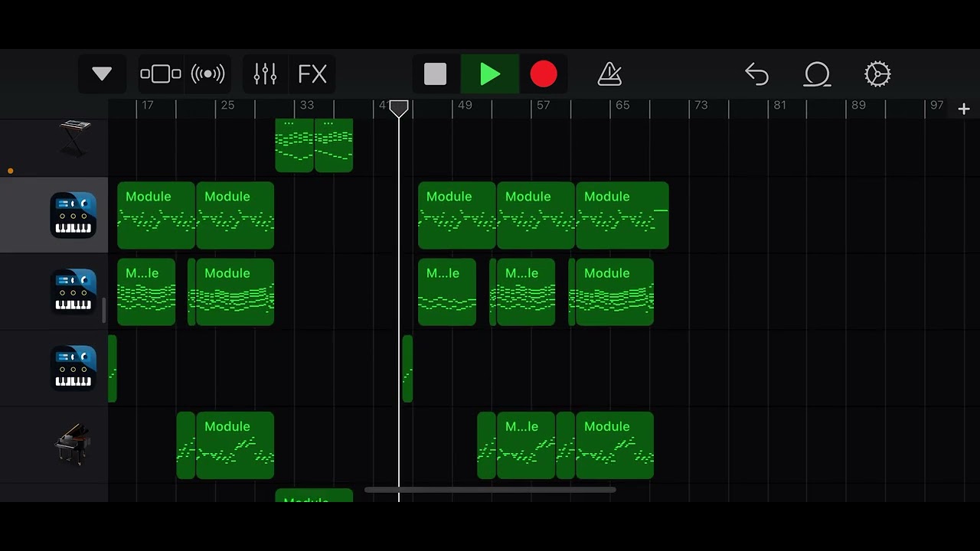Click bar 17 on the ruler
The width and height of the screenshot is (980, 551).
point(148,105)
